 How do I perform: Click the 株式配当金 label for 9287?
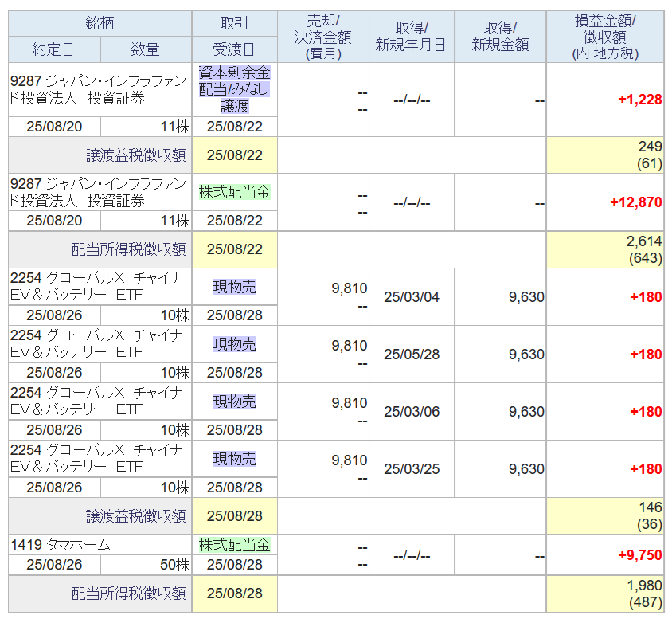click(x=234, y=192)
